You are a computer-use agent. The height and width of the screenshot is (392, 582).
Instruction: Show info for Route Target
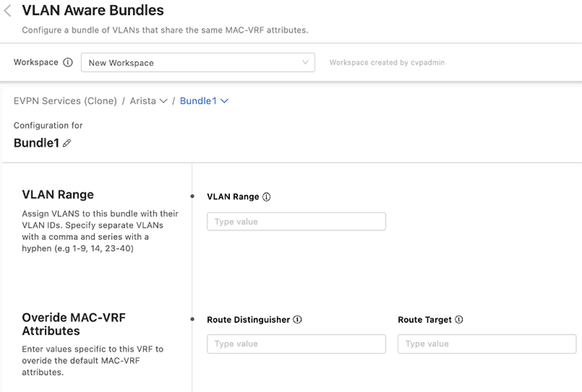pos(459,319)
